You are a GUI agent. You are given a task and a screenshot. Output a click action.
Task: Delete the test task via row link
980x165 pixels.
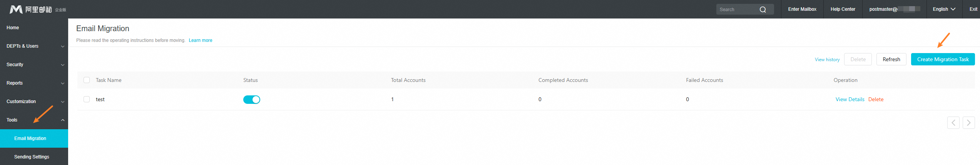876,99
